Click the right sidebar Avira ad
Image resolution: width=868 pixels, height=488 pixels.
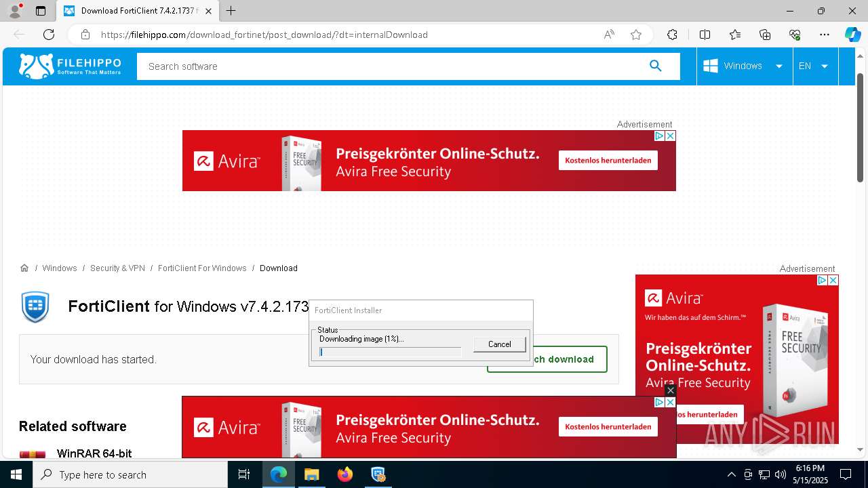[737, 359]
